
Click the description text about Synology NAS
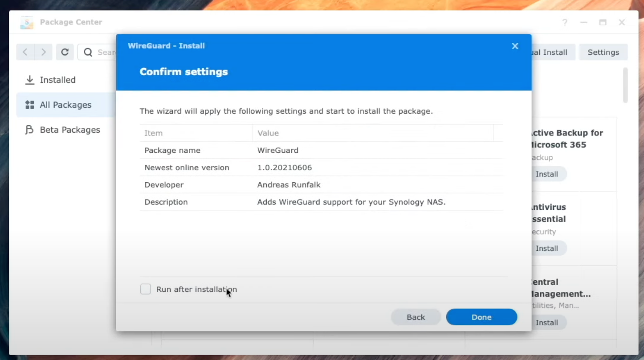click(351, 202)
